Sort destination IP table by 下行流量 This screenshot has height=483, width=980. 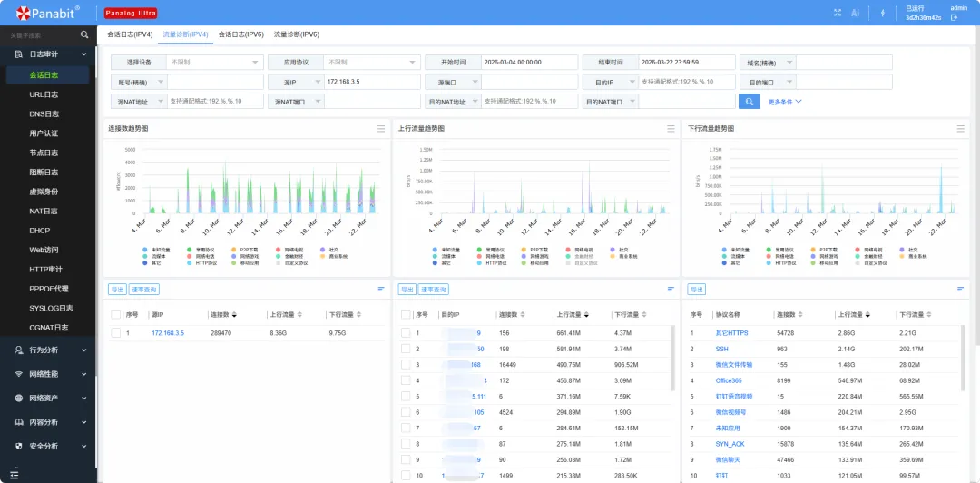pyautogui.click(x=645, y=315)
